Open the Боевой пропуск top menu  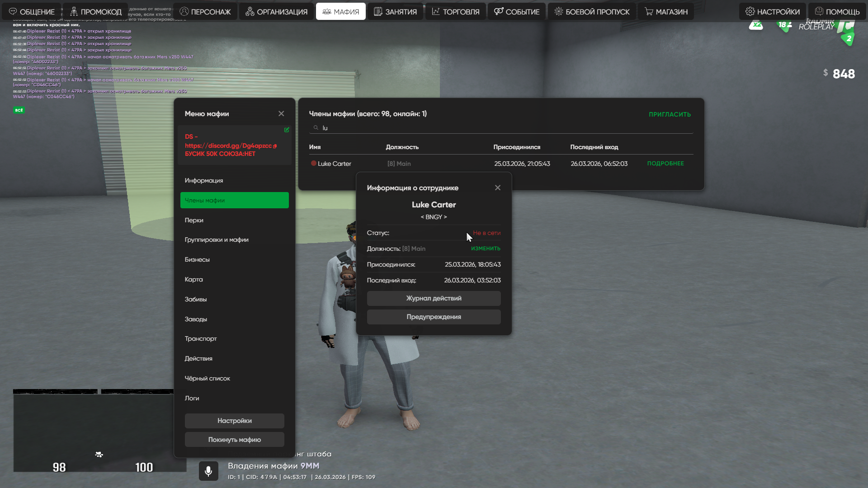tap(591, 12)
